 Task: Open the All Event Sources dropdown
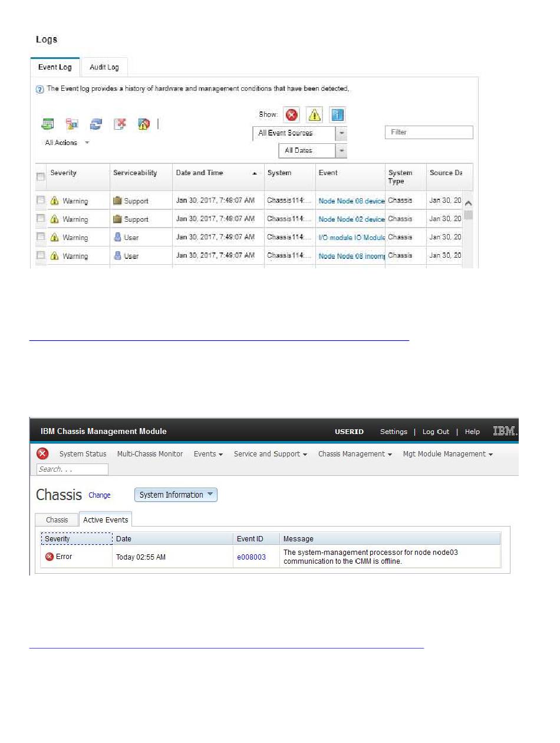[300, 133]
